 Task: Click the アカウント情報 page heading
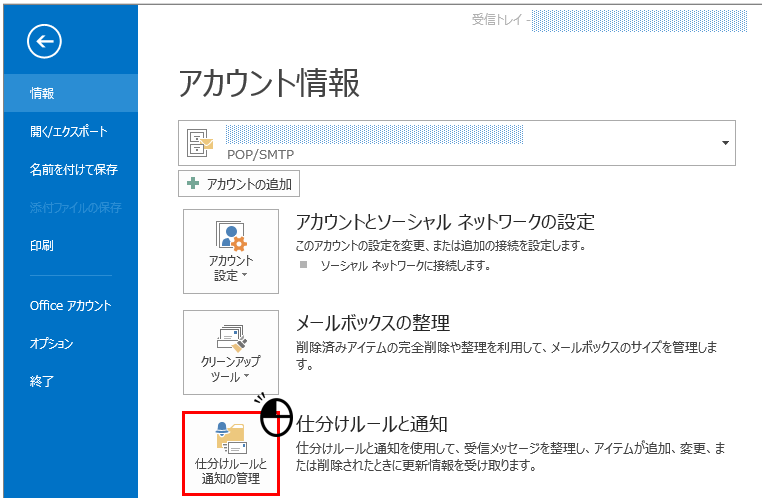pos(269,83)
